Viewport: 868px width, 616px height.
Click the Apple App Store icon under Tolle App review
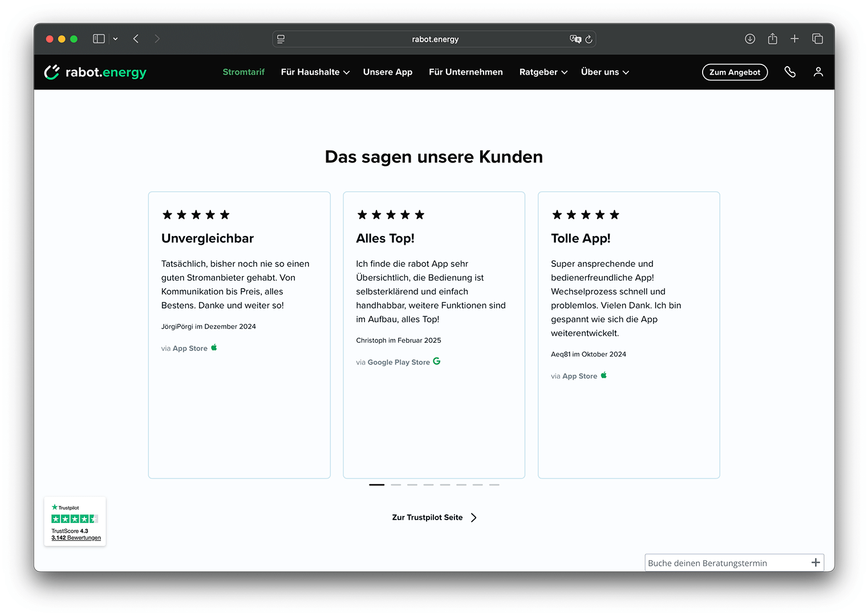tap(604, 375)
